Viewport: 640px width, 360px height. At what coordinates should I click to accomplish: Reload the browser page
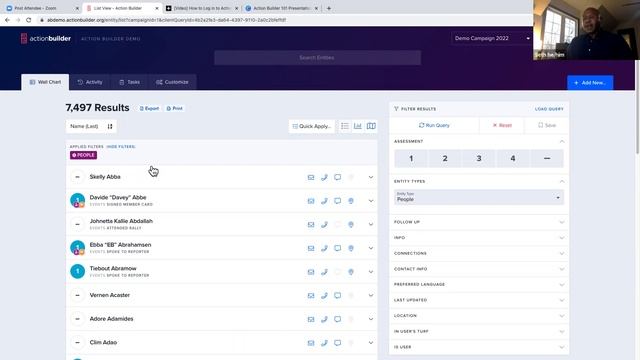29,20
